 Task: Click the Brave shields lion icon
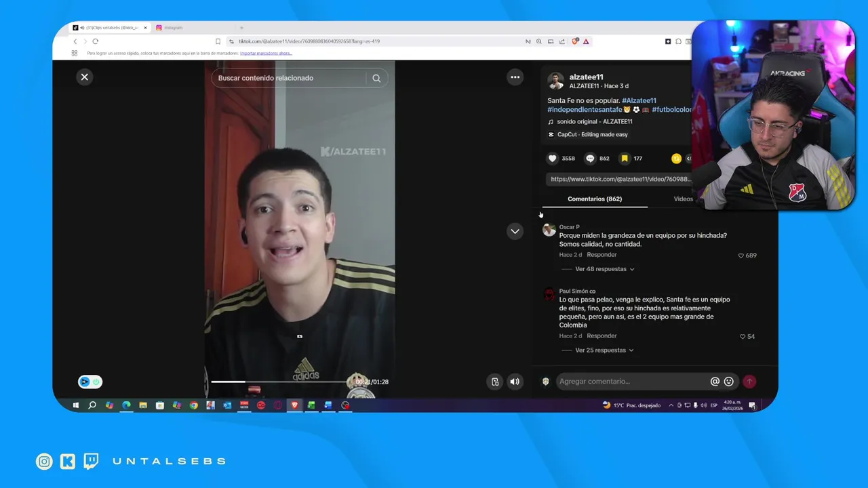(x=575, y=41)
